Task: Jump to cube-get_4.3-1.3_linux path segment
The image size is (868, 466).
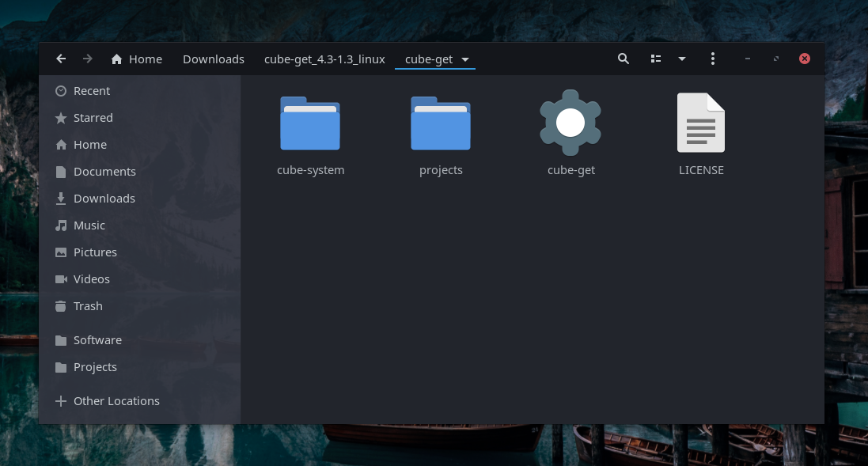Action: click(324, 59)
